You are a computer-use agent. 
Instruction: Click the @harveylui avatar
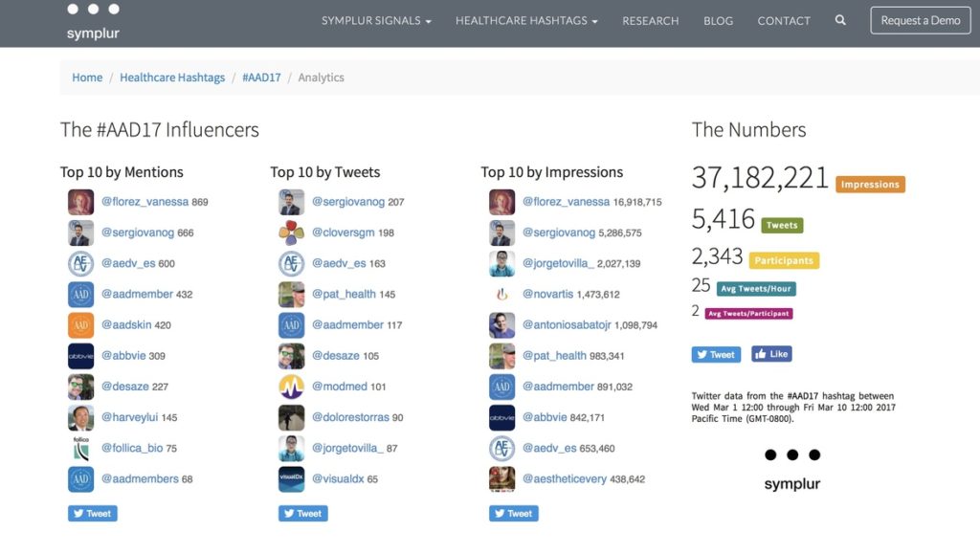point(80,417)
